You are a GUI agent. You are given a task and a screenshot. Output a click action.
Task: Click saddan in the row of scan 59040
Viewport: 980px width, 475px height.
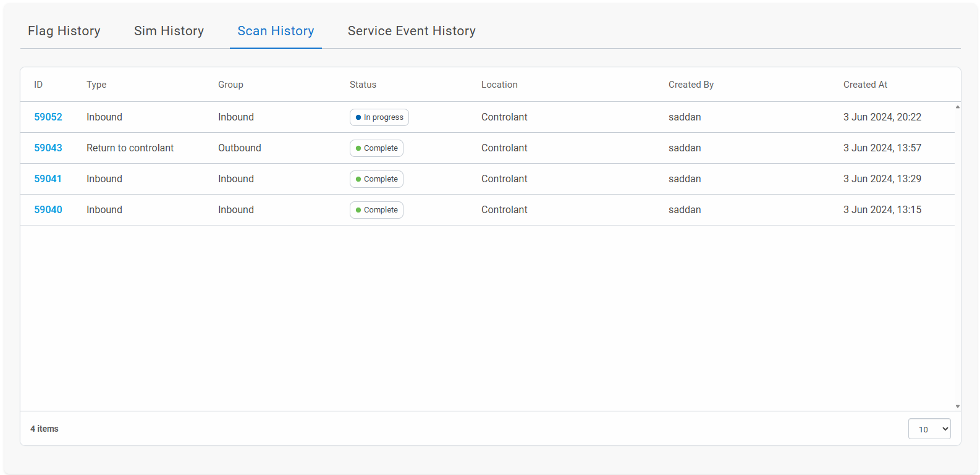(685, 210)
